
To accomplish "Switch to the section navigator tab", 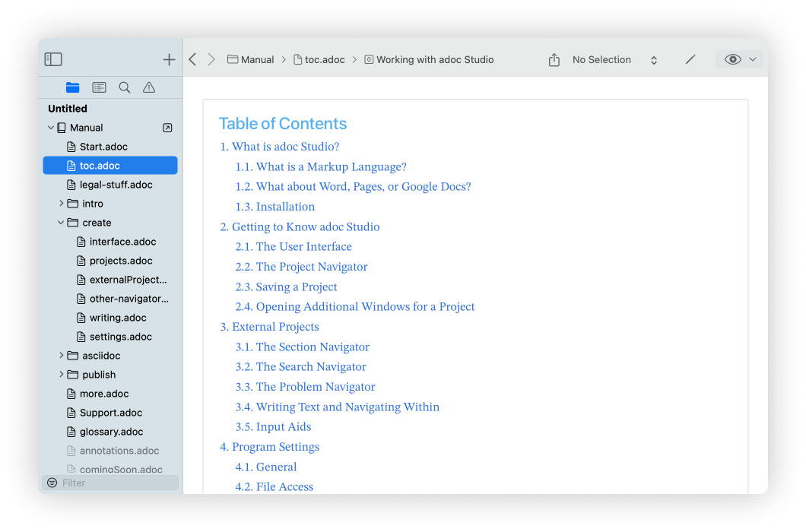I will [99, 87].
